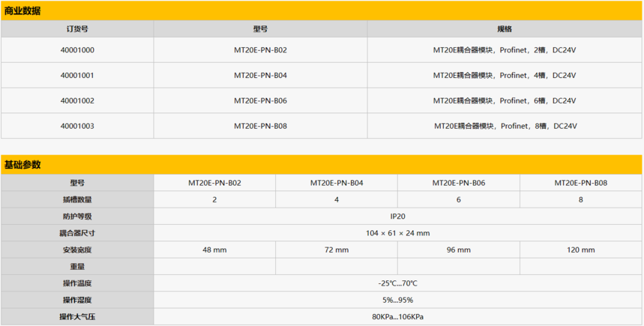Image resolution: width=644 pixels, height=326 pixels.
Task: Select MT20E-PN-B06 in the 商业数据 table
Action: [x=260, y=100]
